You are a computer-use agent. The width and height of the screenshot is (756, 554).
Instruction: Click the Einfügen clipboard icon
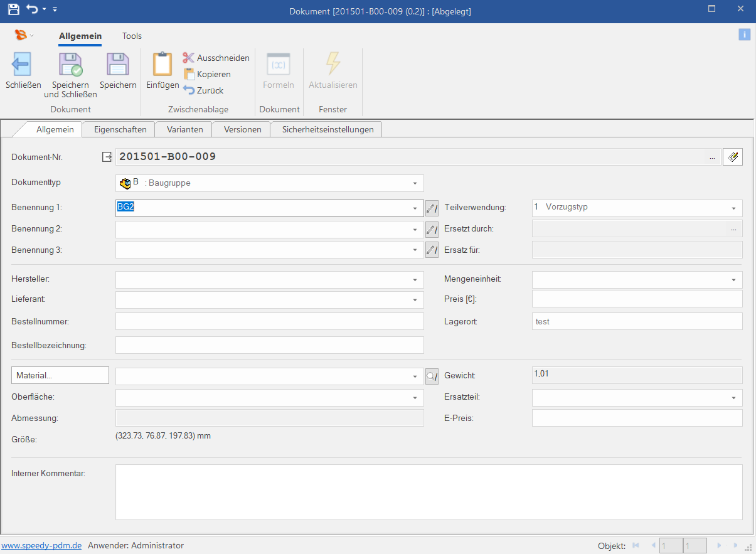[162, 65]
